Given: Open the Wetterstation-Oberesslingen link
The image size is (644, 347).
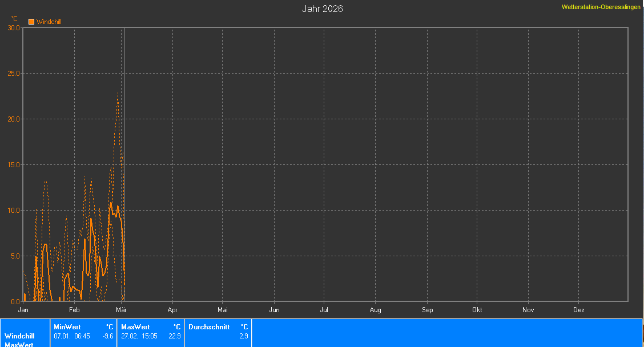Looking at the screenshot, I should click(x=601, y=7).
